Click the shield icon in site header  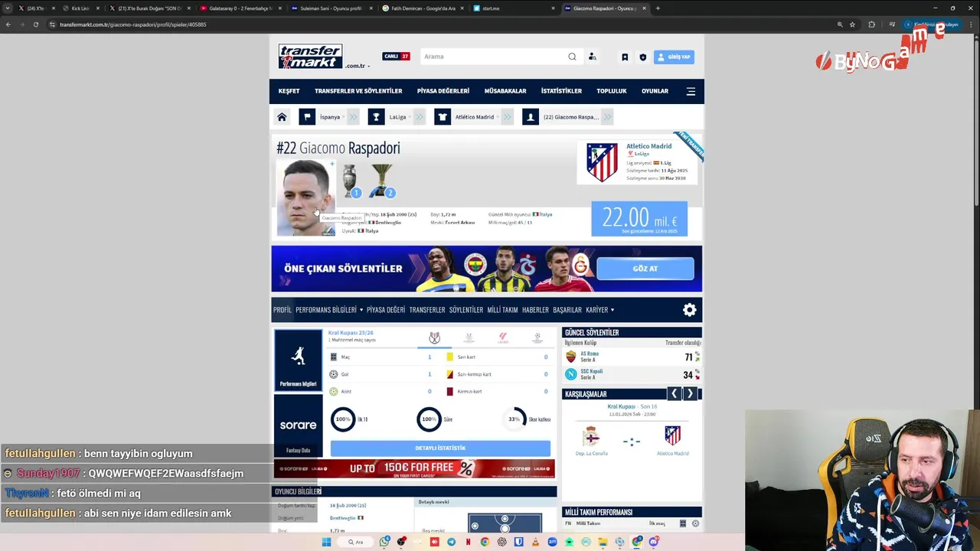(642, 57)
